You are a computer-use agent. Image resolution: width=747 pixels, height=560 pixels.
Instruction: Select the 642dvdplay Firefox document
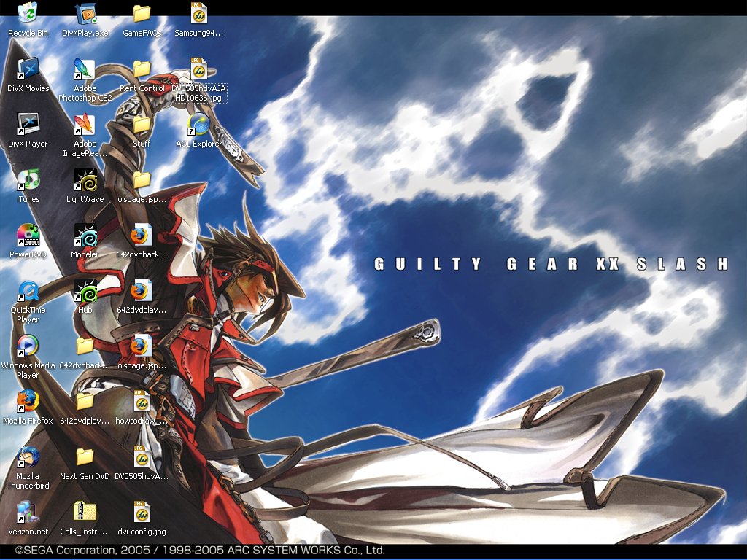tap(142, 291)
